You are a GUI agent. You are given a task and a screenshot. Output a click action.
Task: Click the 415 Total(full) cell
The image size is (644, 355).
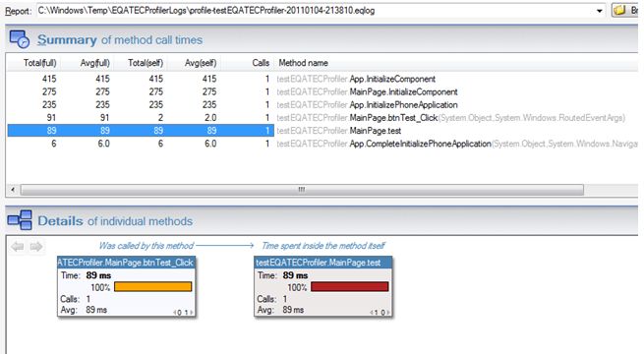coord(49,79)
